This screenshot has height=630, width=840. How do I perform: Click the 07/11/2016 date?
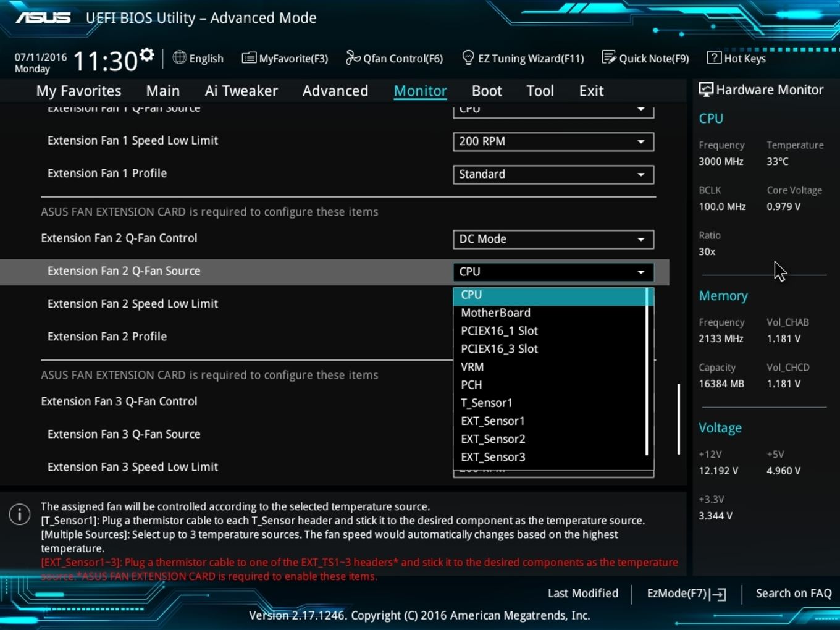(41, 57)
